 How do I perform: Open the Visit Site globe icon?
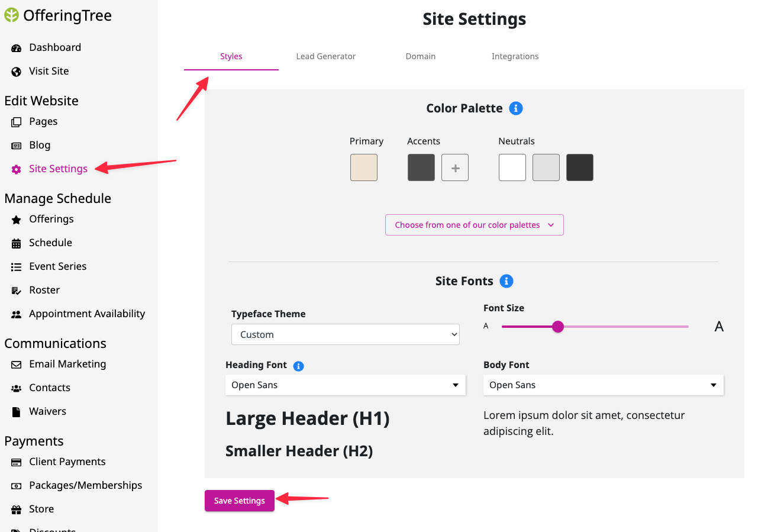17,72
